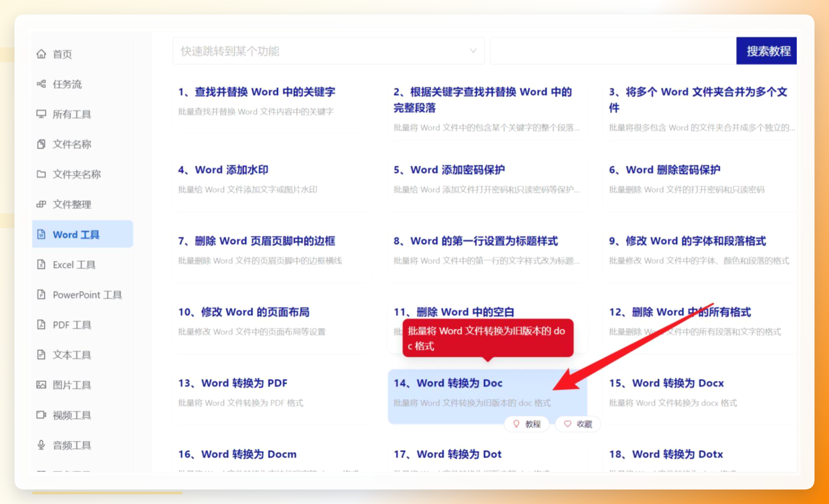Image resolution: width=829 pixels, height=504 pixels.
Task: Open Word 删除密码保护 tool
Action: click(665, 170)
